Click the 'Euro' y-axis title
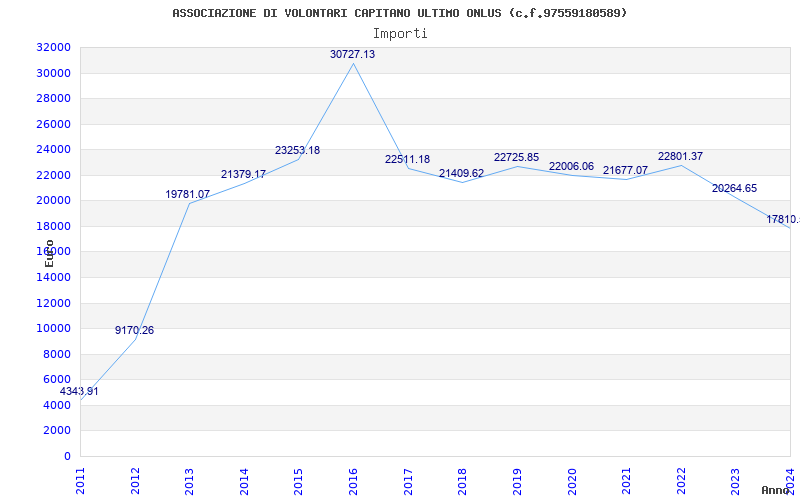The image size is (800, 500). pos(49,254)
